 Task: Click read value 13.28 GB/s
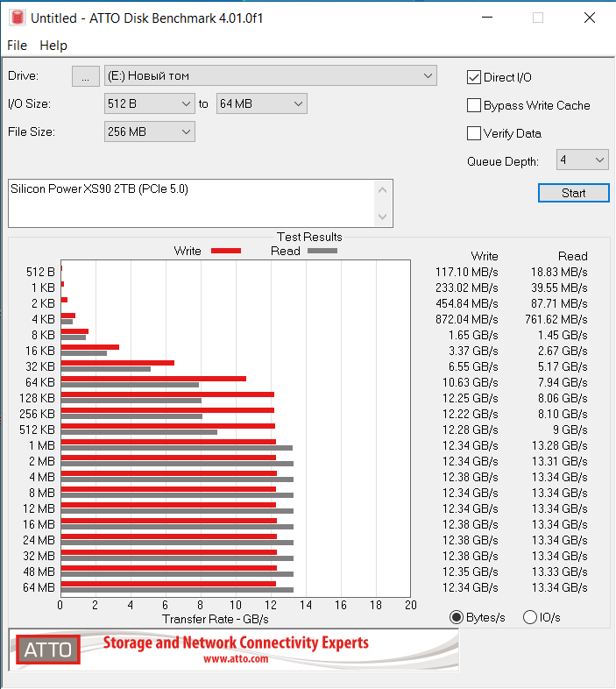tap(559, 445)
